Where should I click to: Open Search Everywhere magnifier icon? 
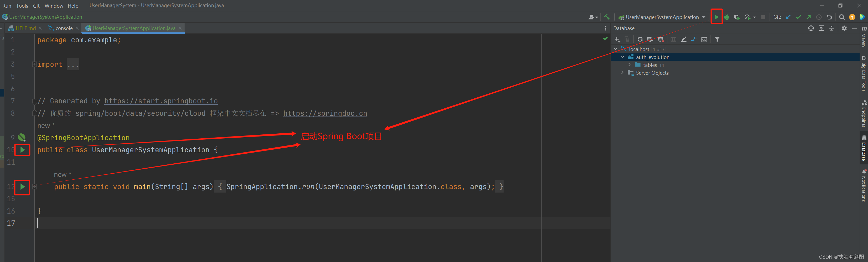(x=842, y=17)
